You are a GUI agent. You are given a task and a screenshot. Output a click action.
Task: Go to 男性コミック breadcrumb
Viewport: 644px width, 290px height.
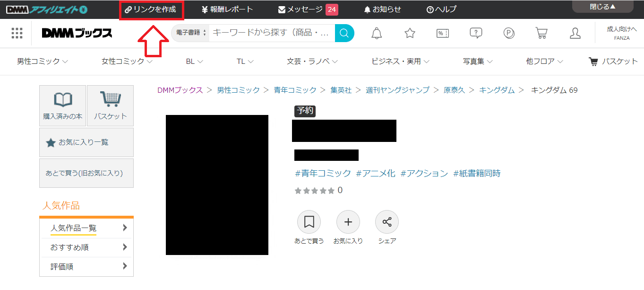[x=239, y=90]
